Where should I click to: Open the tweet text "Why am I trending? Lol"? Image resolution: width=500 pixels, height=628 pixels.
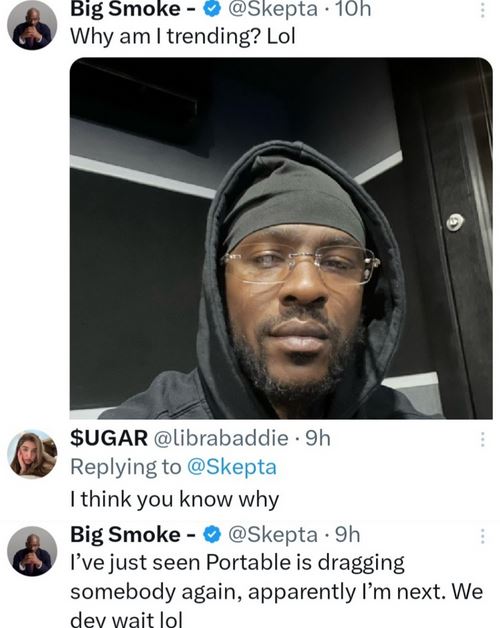(183, 36)
